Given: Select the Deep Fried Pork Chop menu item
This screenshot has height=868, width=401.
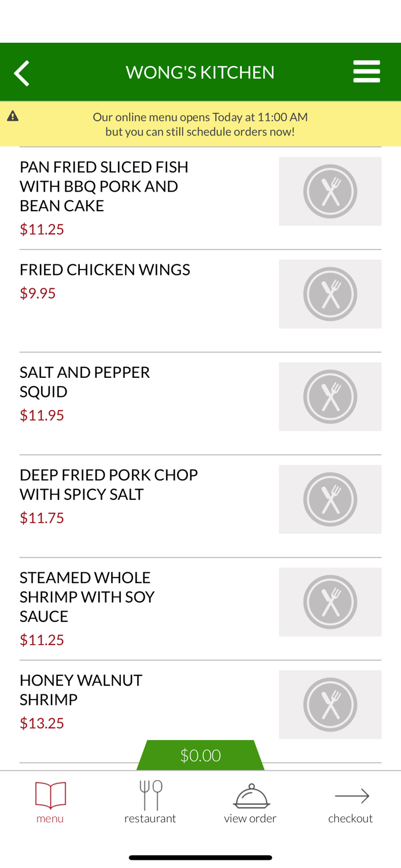Looking at the screenshot, I should [109, 484].
